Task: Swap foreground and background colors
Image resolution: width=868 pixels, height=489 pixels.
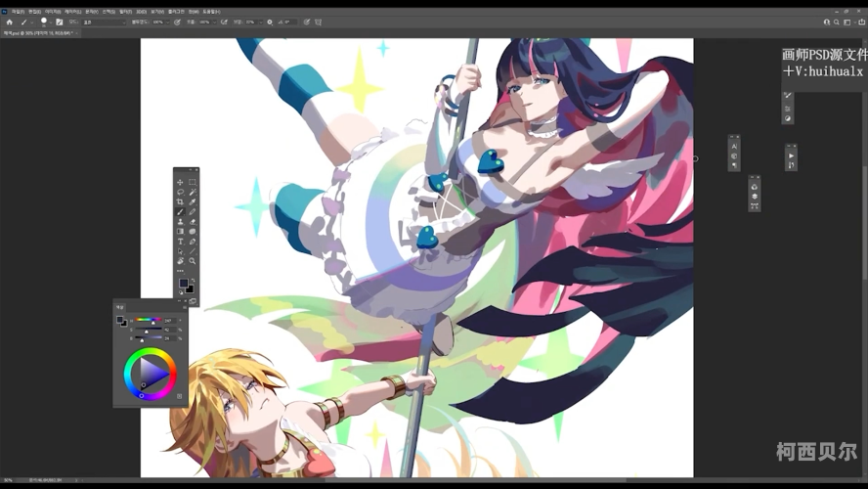Action: [x=193, y=281]
